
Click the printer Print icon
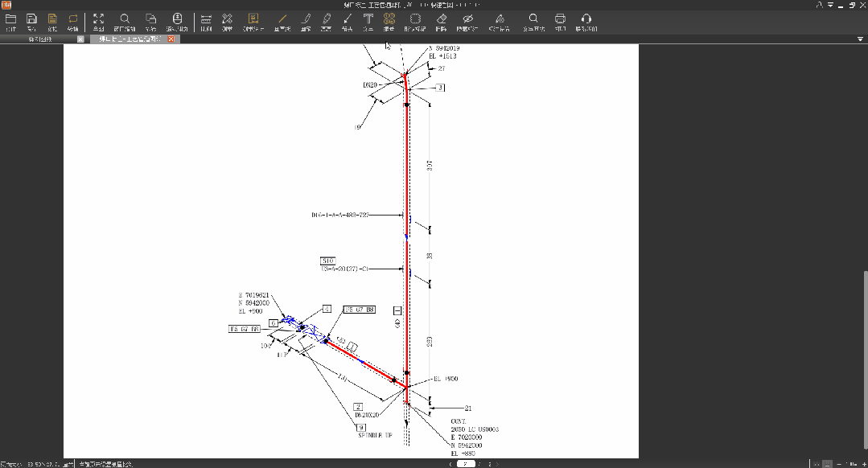click(x=560, y=18)
